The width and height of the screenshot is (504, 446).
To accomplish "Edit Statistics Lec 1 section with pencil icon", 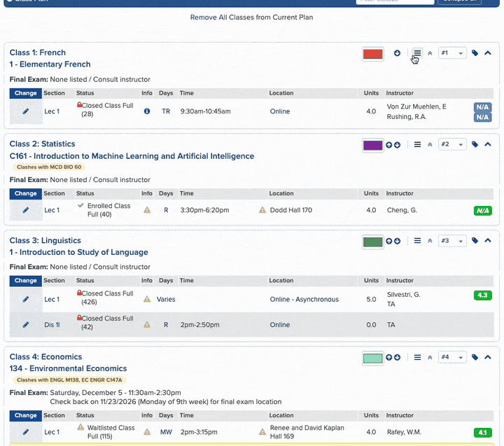I will [26, 210].
